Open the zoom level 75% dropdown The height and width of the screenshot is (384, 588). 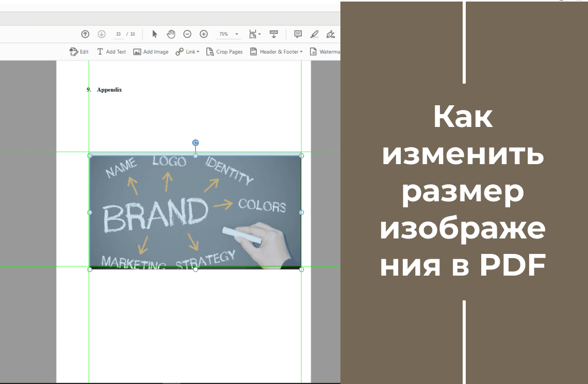(x=227, y=34)
